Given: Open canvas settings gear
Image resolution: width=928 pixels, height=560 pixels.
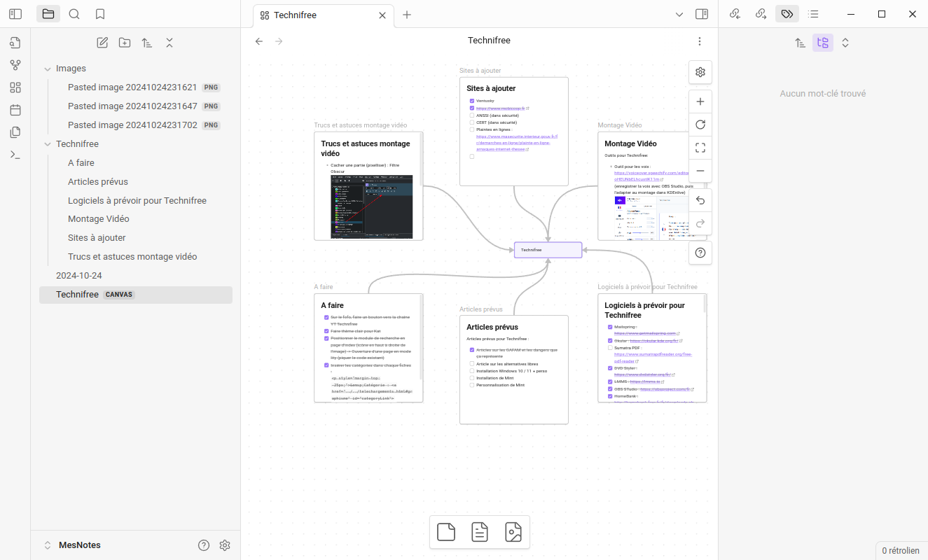Looking at the screenshot, I should [700, 72].
